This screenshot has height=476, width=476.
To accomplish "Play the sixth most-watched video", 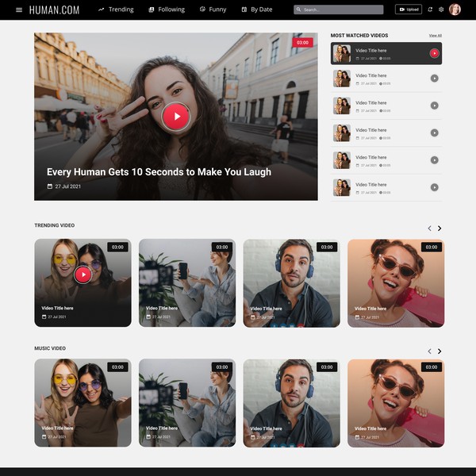I will coord(435,187).
